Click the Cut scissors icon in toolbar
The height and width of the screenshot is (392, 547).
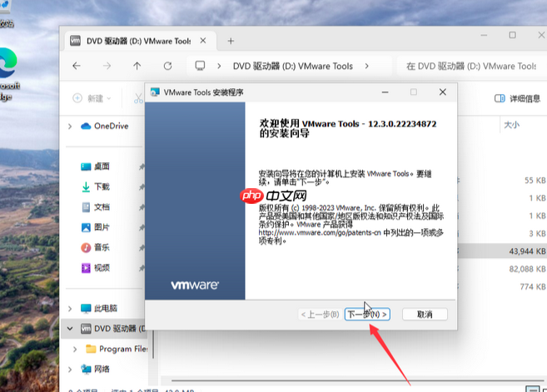coord(138,98)
